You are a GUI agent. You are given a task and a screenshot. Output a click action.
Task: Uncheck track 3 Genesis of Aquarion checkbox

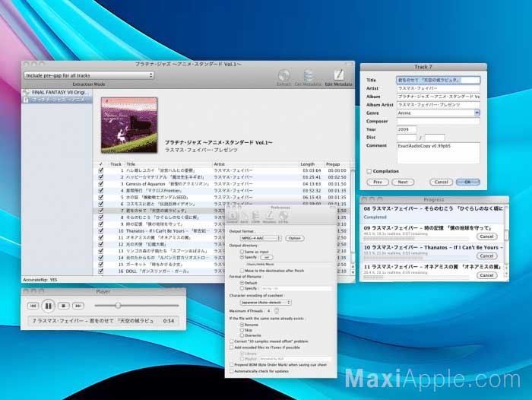tap(101, 184)
